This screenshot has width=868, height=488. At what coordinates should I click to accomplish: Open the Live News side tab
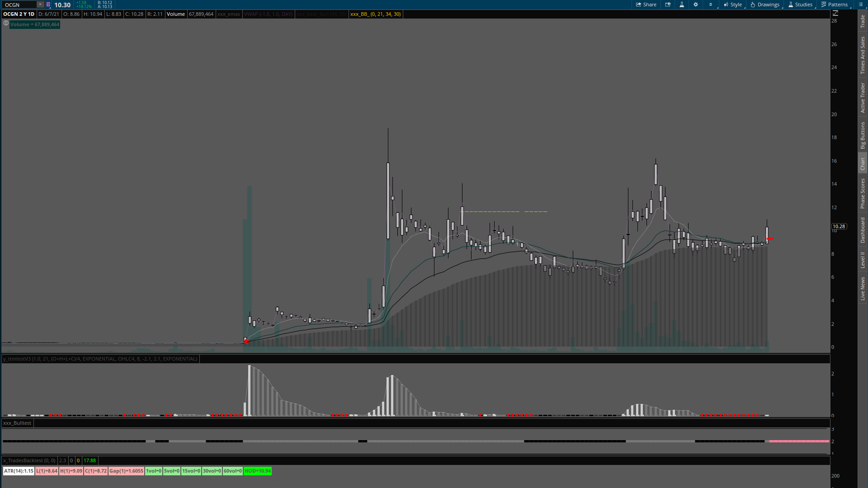863,289
